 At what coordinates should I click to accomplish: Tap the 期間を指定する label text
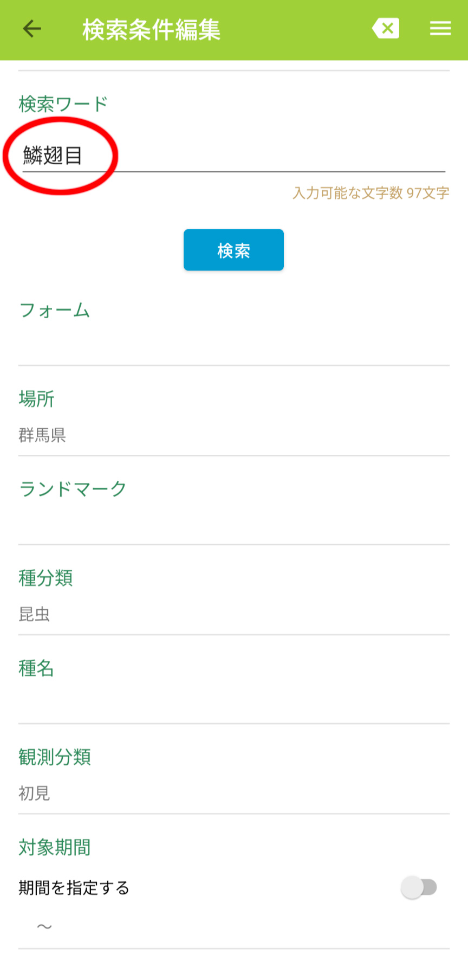(x=74, y=888)
